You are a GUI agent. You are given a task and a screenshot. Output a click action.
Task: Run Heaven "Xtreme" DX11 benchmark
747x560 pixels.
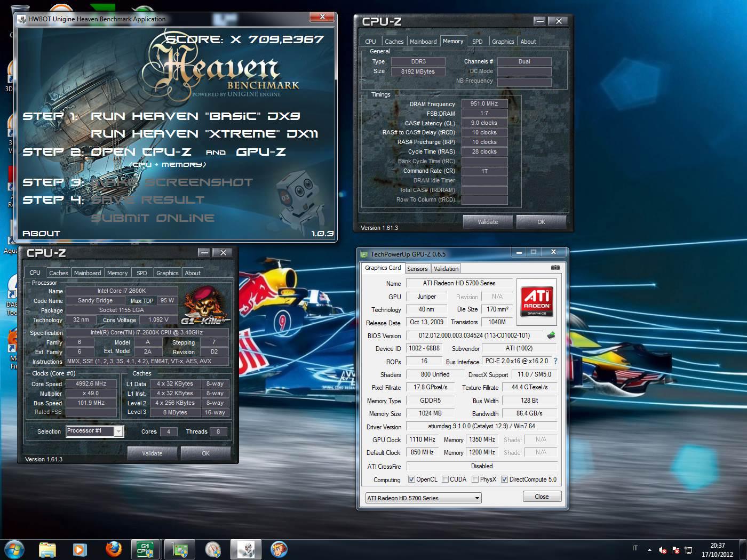click(x=204, y=133)
